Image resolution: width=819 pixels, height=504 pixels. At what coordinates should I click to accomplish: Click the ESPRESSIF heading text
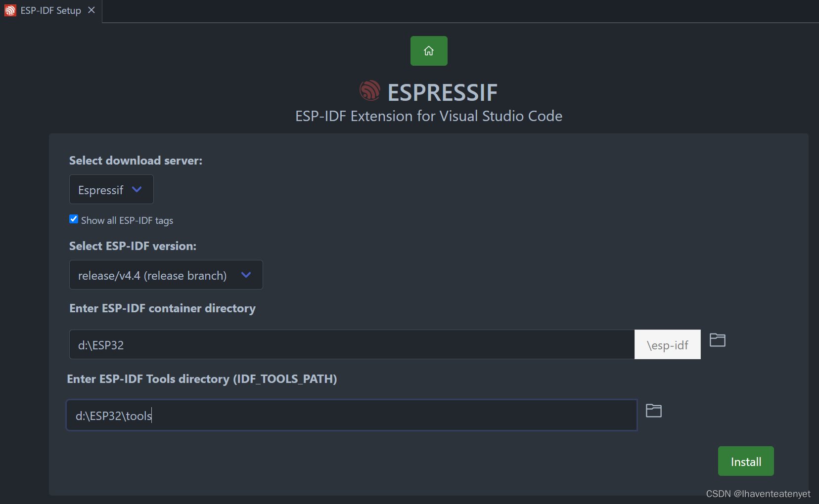pos(443,92)
